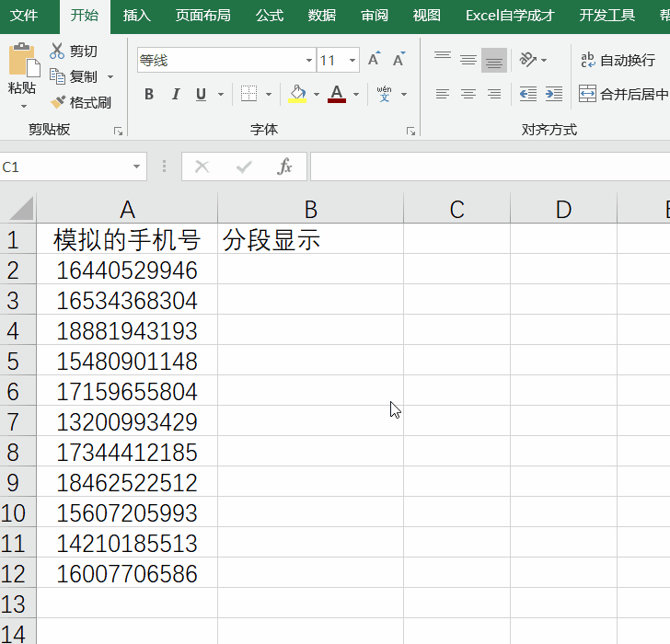This screenshot has height=644, width=670.
Task: Expand border options dropdown arrow
Action: [x=269, y=95]
